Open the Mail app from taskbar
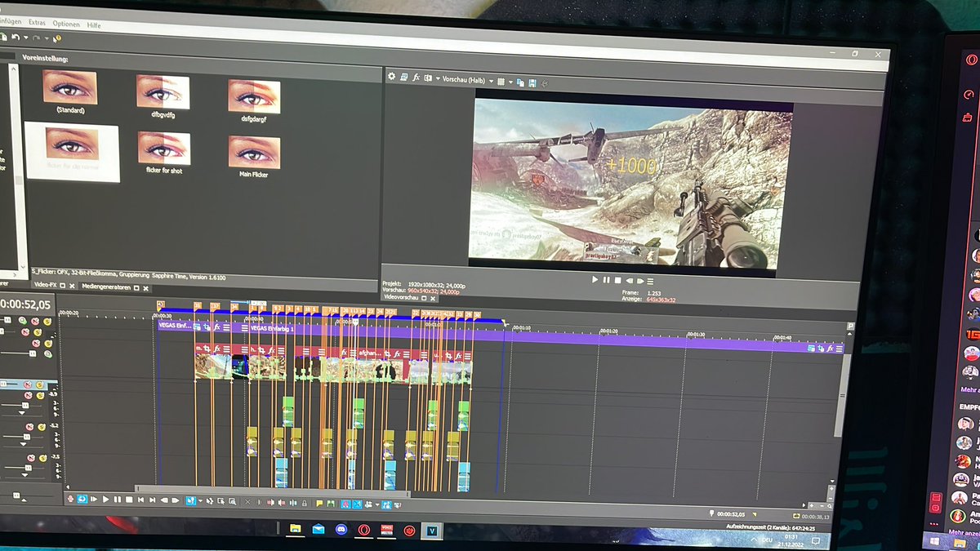The width and height of the screenshot is (980, 551). [x=318, y=529]
